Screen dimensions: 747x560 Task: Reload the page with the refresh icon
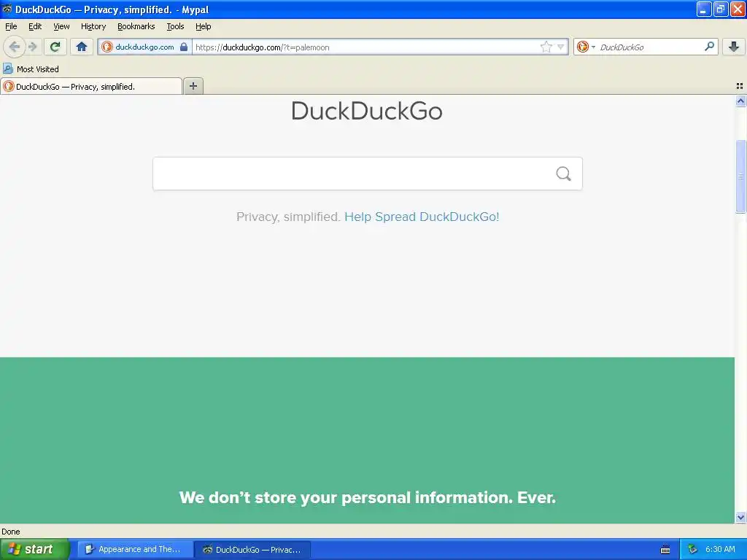(55, 47)
